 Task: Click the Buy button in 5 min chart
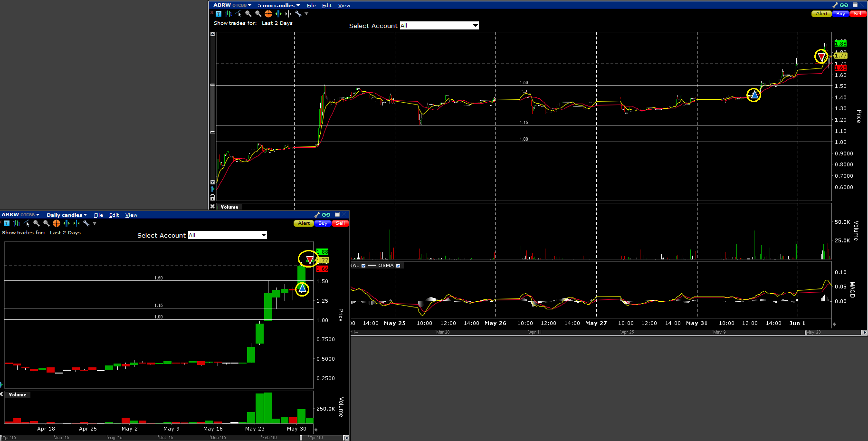click(840, 14)
